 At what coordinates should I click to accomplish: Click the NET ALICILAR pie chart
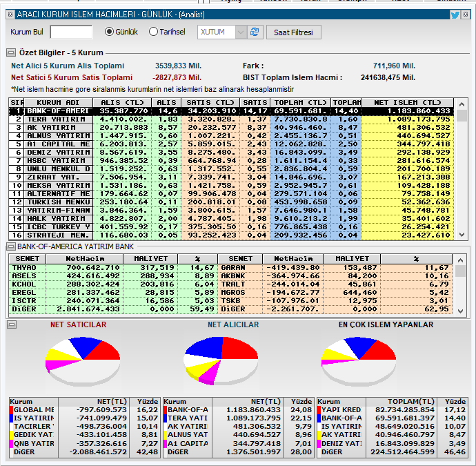coord(221,360)
